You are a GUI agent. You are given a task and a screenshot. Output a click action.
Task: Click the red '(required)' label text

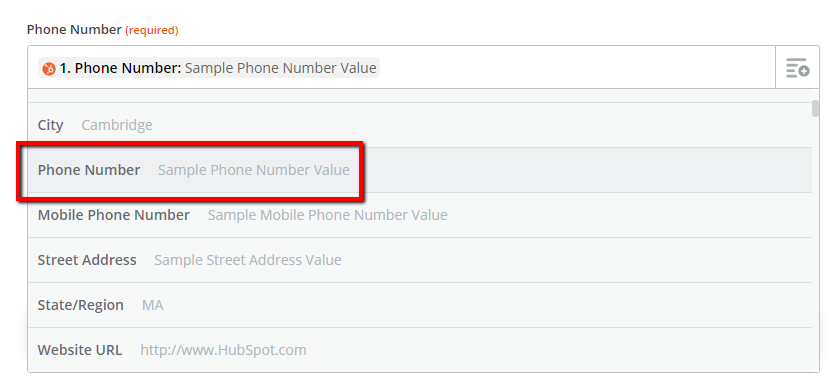152,31
